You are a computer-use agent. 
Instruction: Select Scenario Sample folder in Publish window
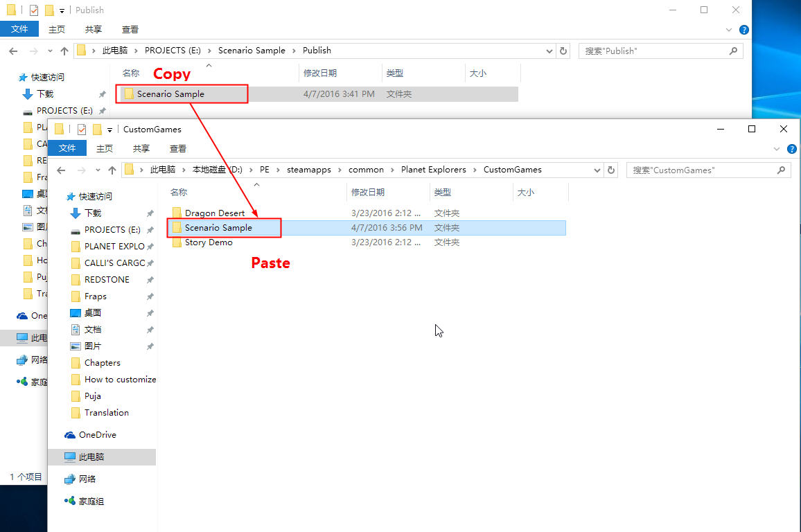click(x=319, y=94)
